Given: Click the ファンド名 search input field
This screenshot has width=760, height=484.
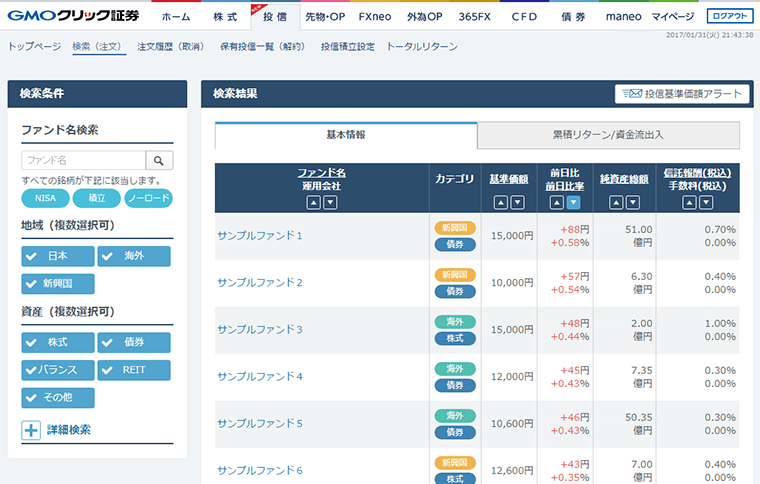Looking at the screenshot, I should 83,160.
